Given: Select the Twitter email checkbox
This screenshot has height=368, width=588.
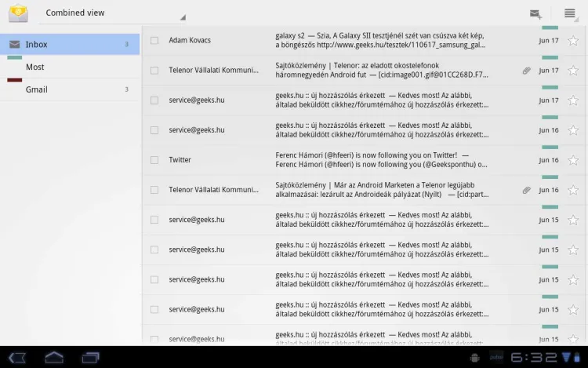Looking at the screenshot, I should [154, 160].
